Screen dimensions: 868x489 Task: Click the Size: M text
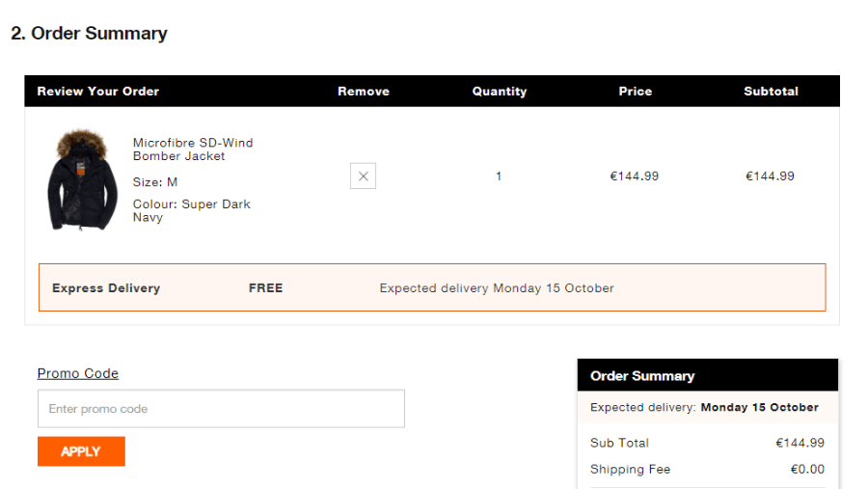[155, 182]
